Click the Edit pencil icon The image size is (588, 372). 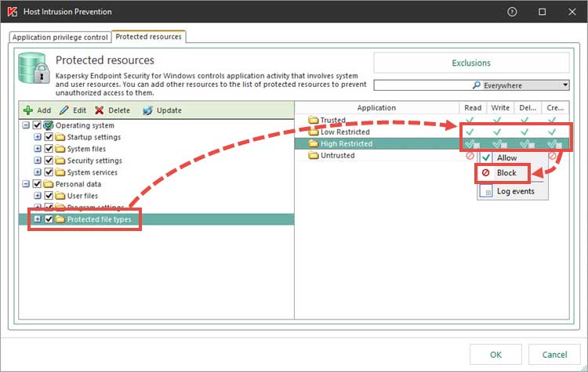point(64,110)
